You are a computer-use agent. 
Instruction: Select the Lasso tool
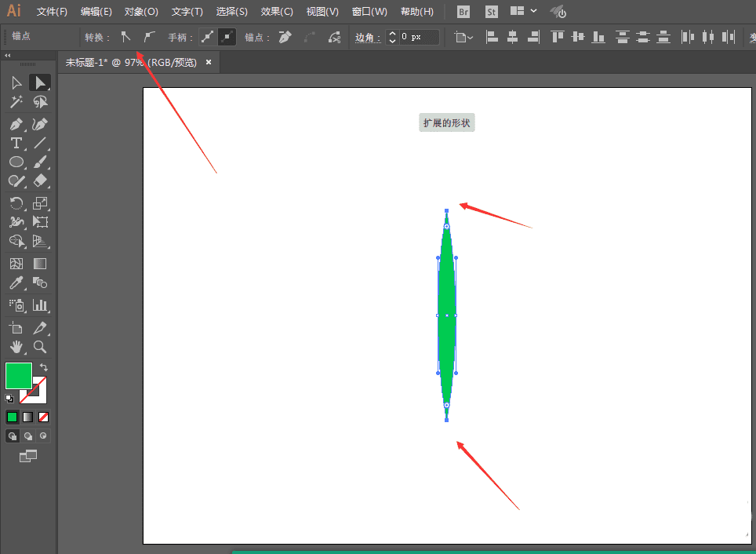coord(40,102)
